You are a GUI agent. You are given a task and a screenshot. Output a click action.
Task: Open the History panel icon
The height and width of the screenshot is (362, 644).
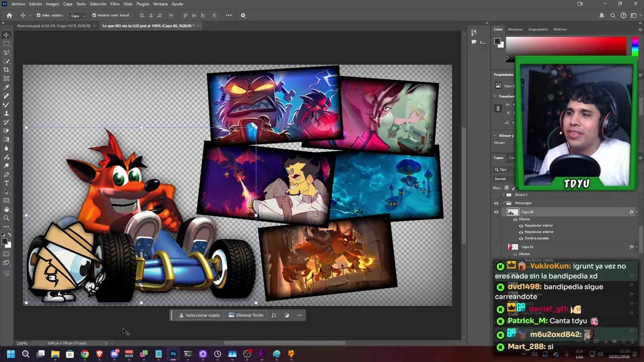click(474, 33)
